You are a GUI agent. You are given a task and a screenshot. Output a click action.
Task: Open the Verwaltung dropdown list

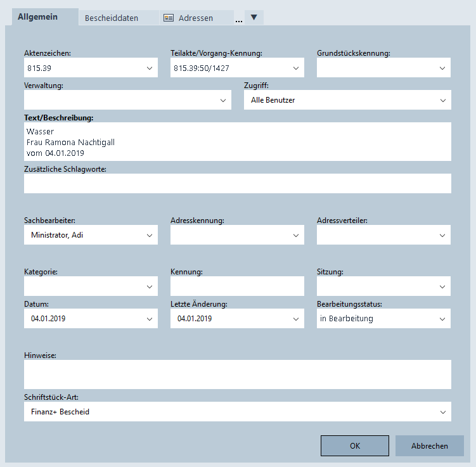[223, 100]
